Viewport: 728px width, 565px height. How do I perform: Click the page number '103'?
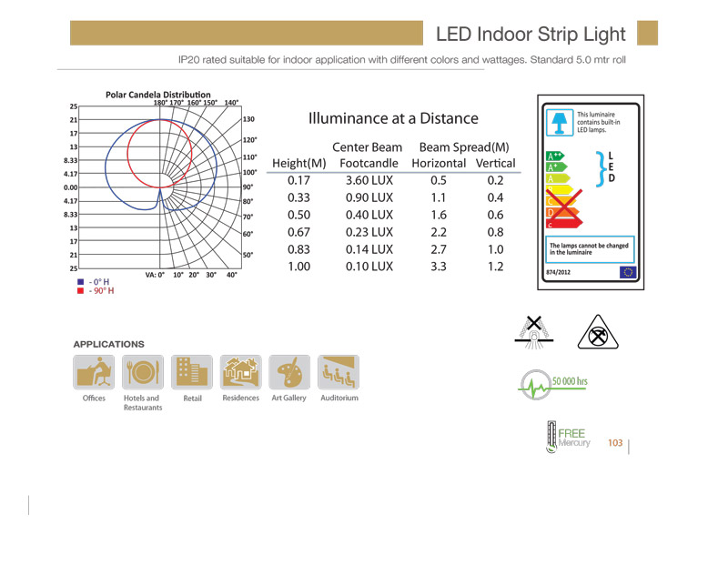(x=615, y=443)
